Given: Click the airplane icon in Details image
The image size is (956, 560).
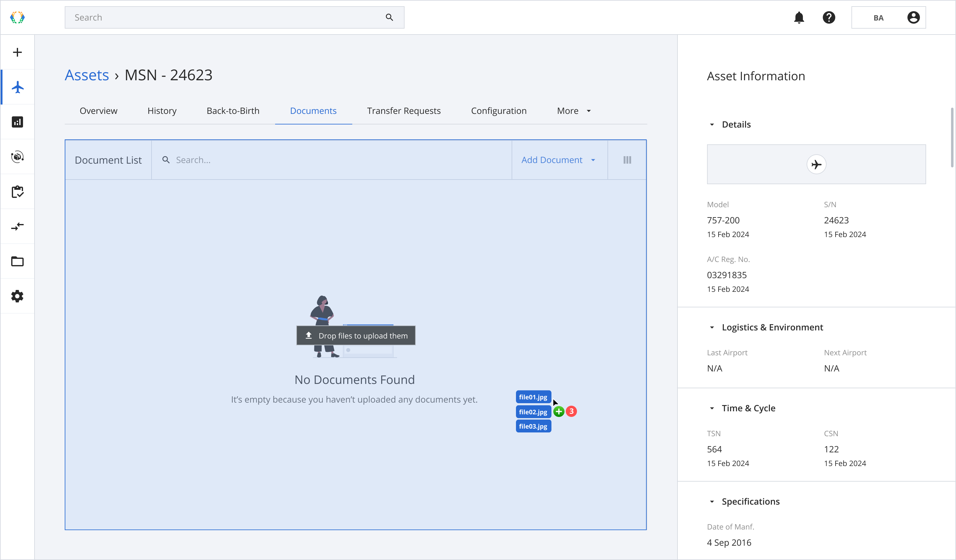Looking at the screenshot, I should click(x=816, y=165).
